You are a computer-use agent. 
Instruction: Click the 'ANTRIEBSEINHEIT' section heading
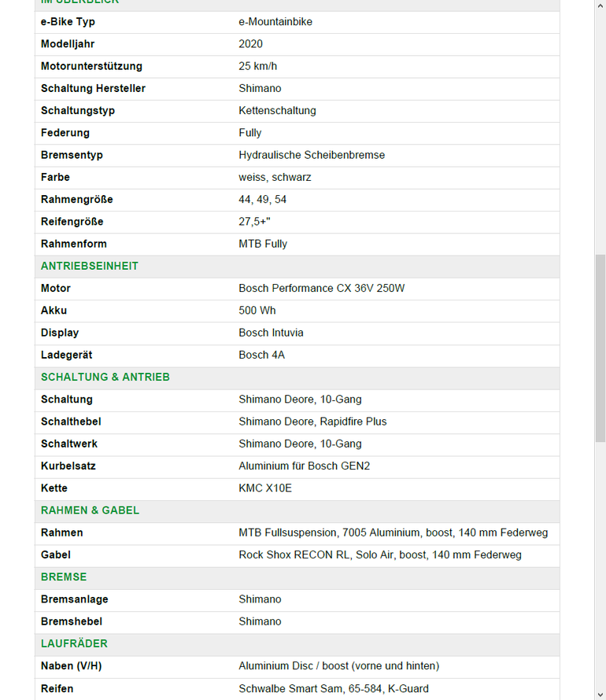[x=90, y=266]
